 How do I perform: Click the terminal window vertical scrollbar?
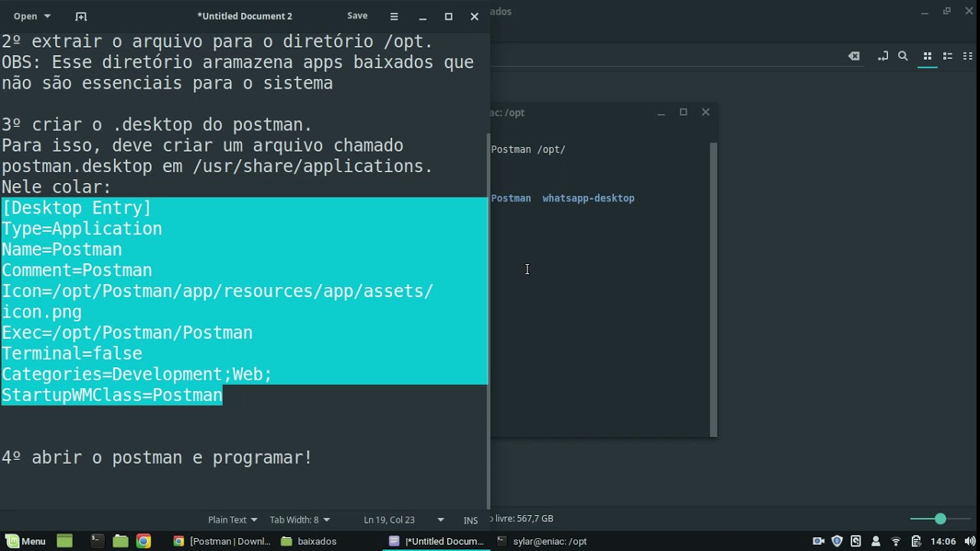714,289
